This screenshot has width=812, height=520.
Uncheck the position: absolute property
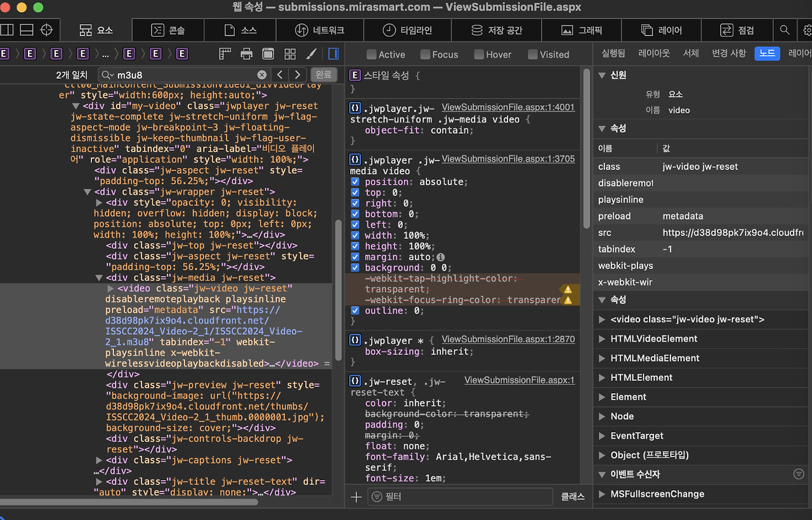(x=355, y=182)
